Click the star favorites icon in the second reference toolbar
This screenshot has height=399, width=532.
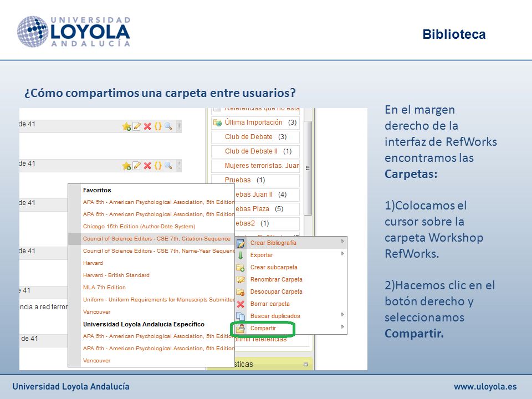coord(126,166)
